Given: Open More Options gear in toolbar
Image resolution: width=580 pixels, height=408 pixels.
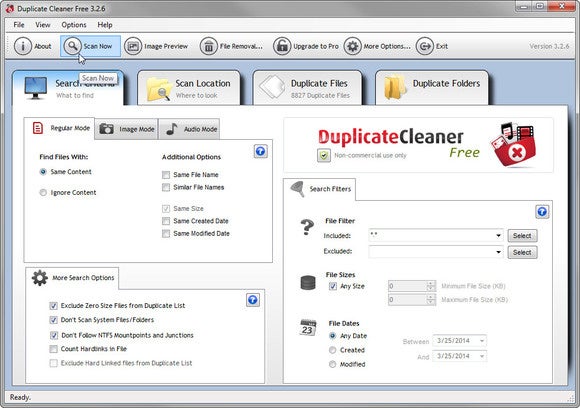Looking at the screenshot, I should point(353,46).
